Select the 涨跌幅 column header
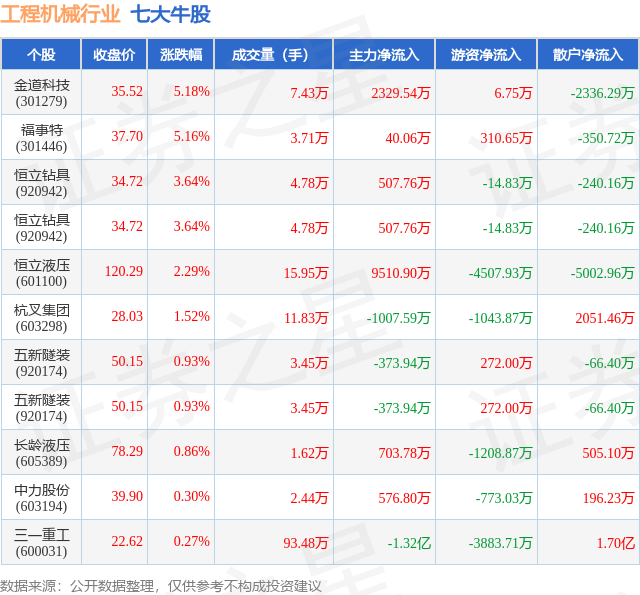The width and height of the screenshot is (640, 595). tap(181, 54)
